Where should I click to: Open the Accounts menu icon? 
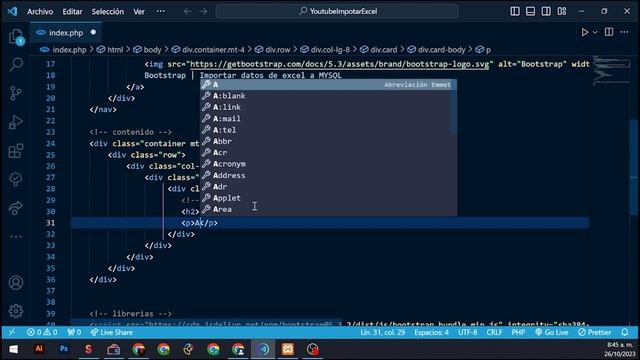click(x=16, y=282)
